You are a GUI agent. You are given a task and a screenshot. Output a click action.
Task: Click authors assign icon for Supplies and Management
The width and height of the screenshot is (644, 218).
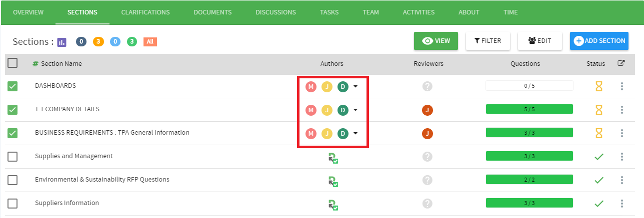click(333, 158)
